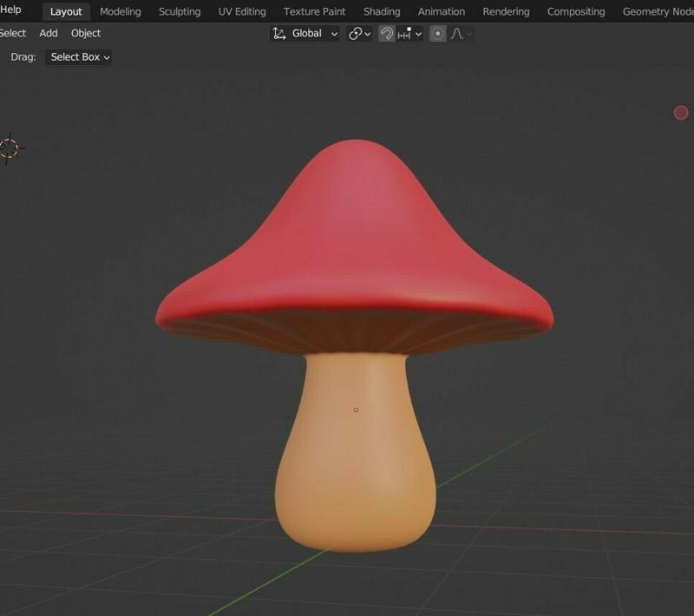Switch to the Layout workspace tab

pos(66,11)
